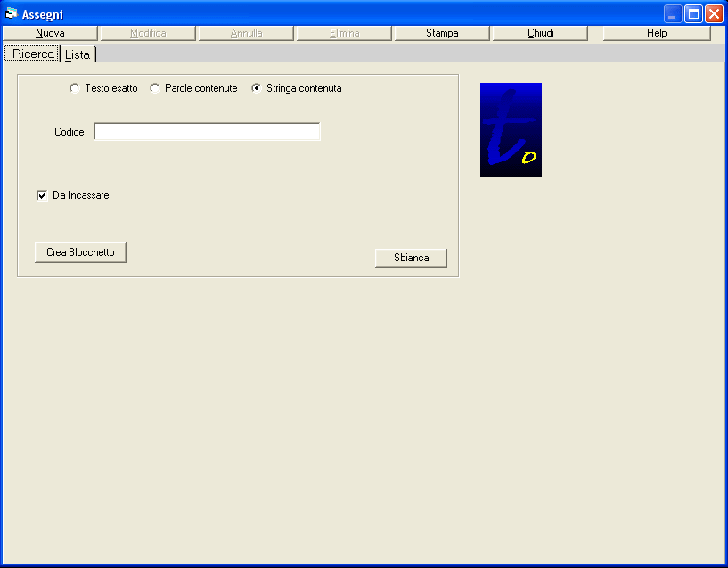This screenshot has width=728, height=568.
Task: Click the greyed-out Annulla button
Action: (246, 33)
